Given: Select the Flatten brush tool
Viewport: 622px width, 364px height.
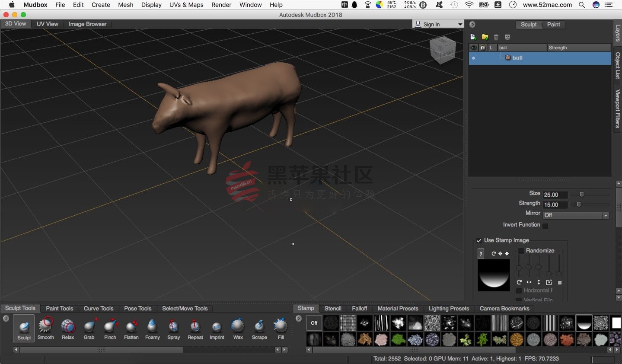Looking at the screenshot, I should click(131, 329).
